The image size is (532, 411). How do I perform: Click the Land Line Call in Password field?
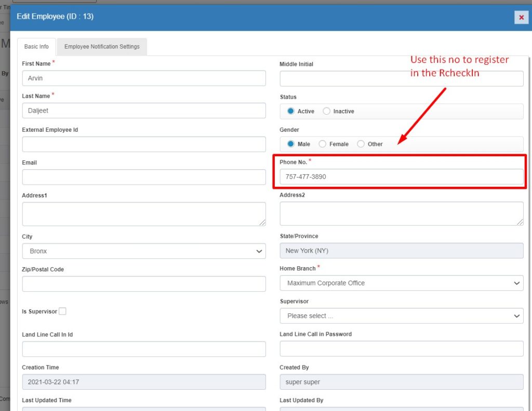click(x=401, y=349)
